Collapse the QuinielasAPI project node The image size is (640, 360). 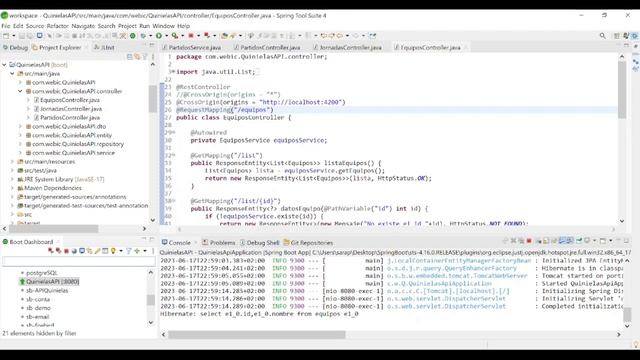(4, 64)
